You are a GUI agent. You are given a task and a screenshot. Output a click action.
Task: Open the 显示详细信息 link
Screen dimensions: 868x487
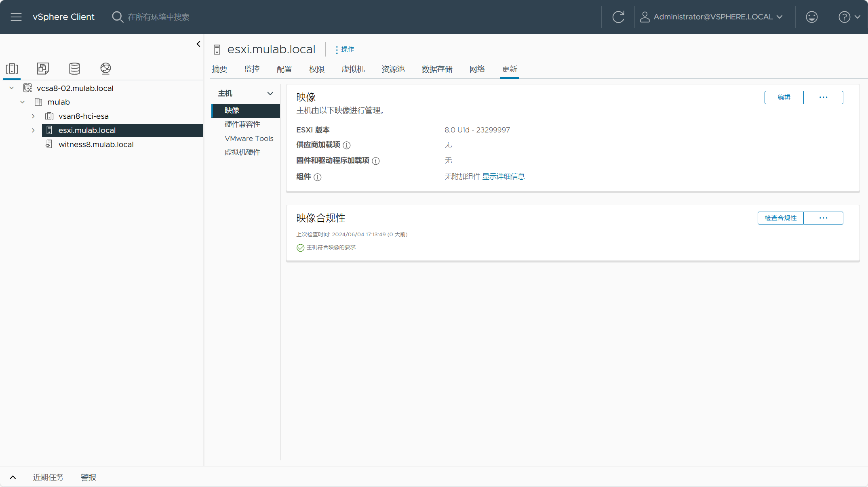504,176
